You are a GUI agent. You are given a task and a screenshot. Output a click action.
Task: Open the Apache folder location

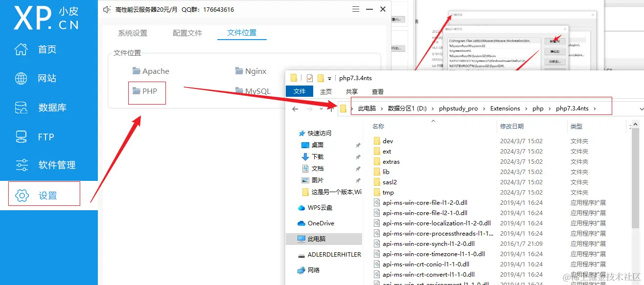(x=151, y=71)
